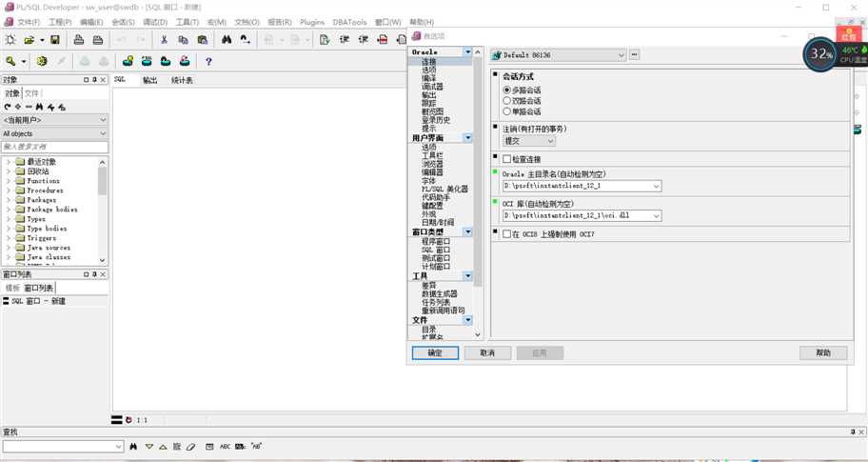Image resolution: width=868 pixels, height=462 pixels.
Task: Click the 确定 button
Action: (x=435, y=352)
